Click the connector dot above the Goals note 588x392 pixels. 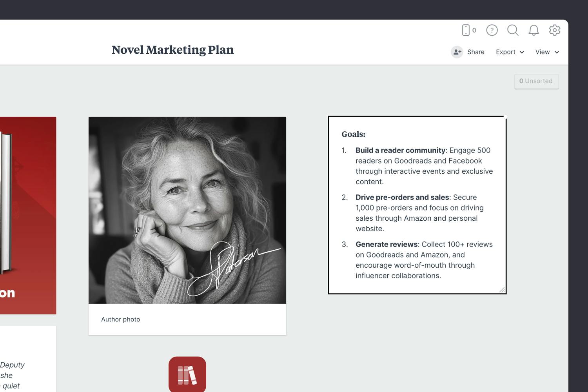(x=505, y=116)
